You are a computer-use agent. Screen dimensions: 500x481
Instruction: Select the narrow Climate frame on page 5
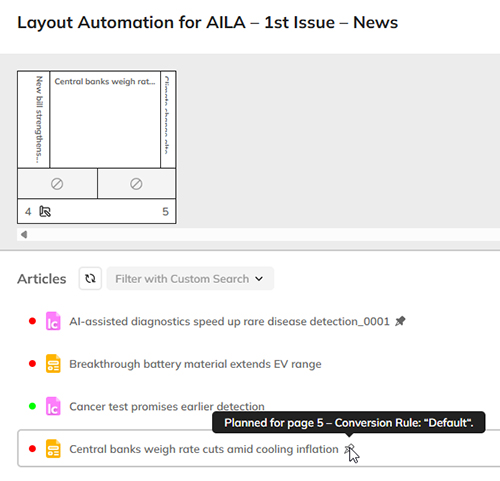(168, 119)
